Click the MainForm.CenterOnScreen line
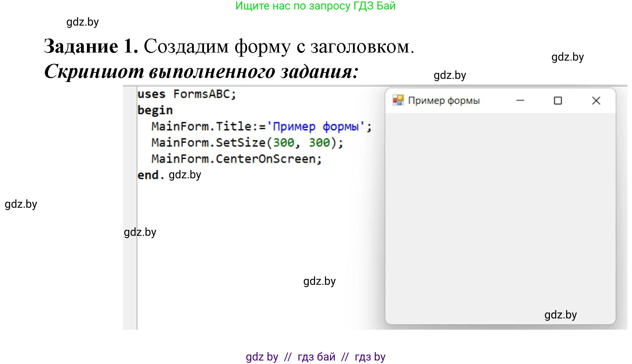The height and width of the screenshot is (364, 632). 236,159
